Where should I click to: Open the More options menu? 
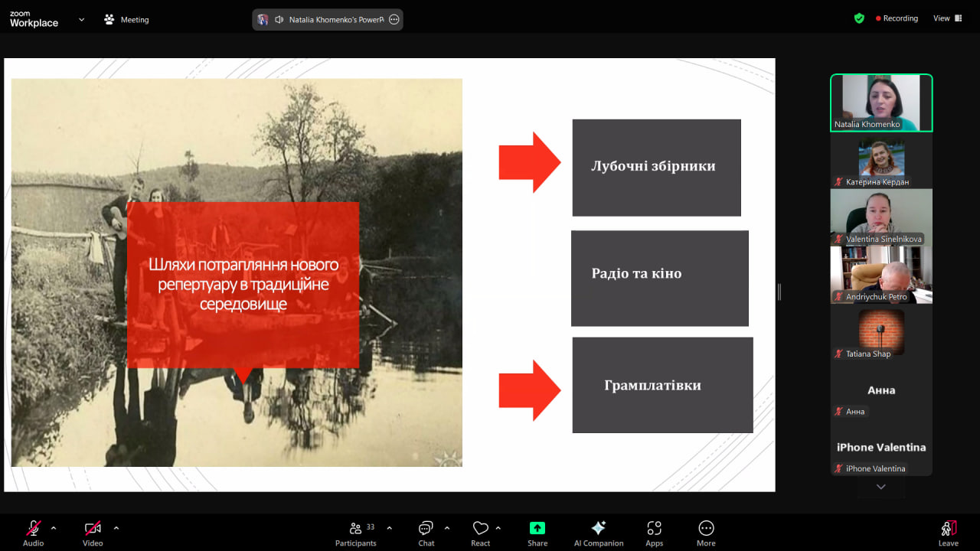(706, 533)
